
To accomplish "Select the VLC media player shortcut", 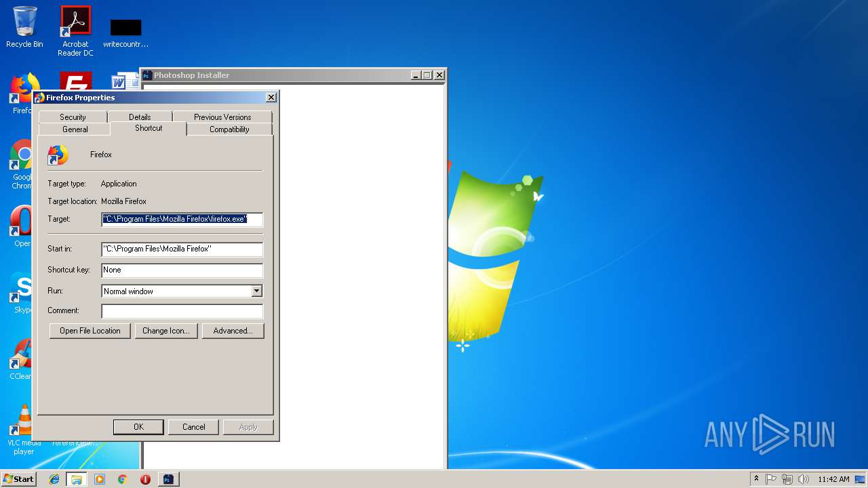I will (23, 430).
